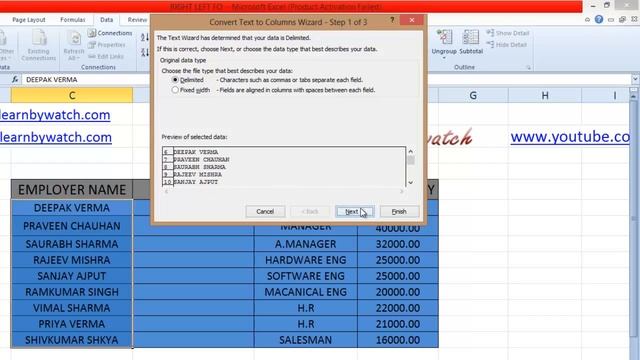Click the EMPLOYER NAME header cell

tap(72, 190)
